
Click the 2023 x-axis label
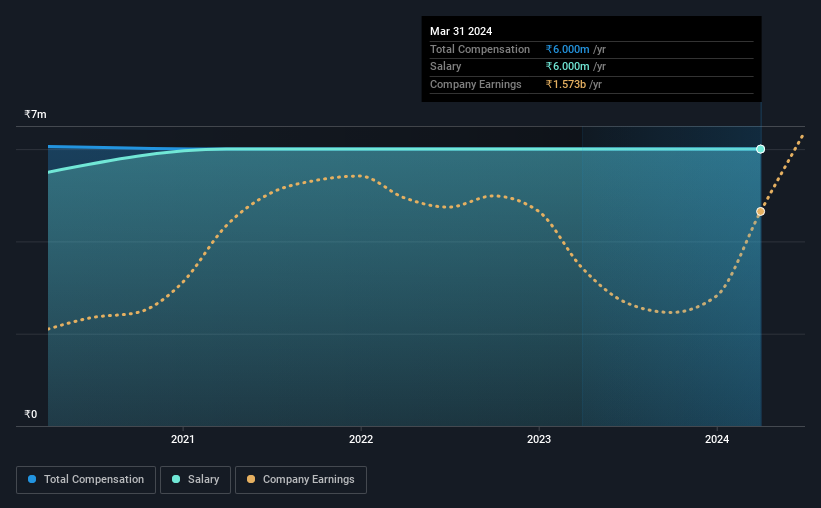click(539, 439)
